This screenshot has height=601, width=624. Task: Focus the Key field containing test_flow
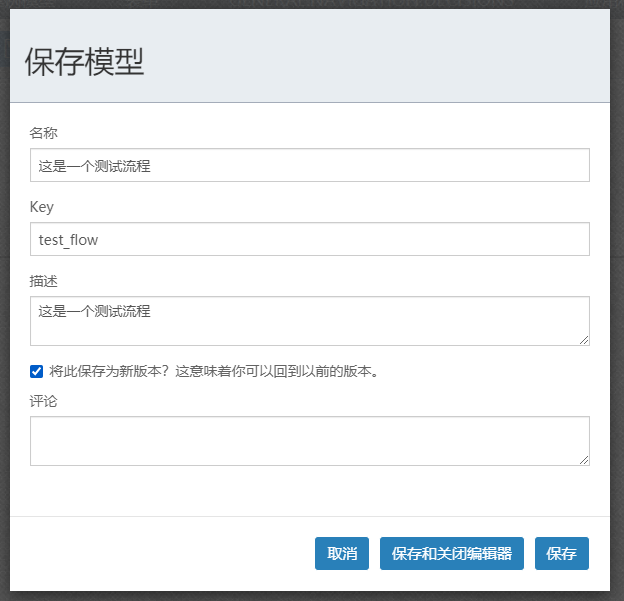coord(309,239)
